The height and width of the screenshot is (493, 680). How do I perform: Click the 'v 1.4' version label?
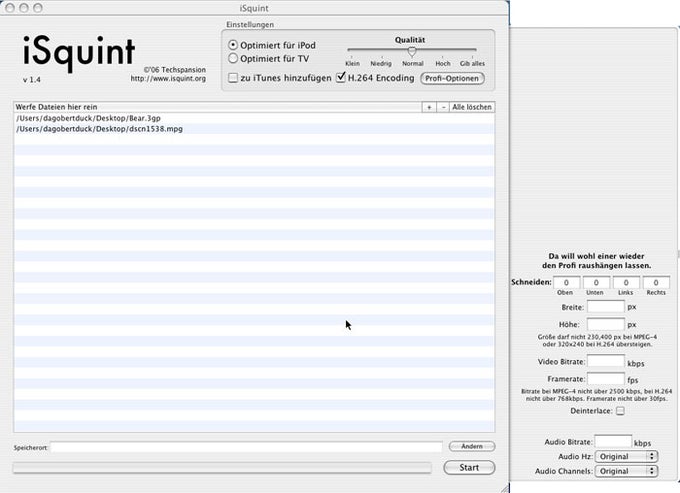point(32,80)
